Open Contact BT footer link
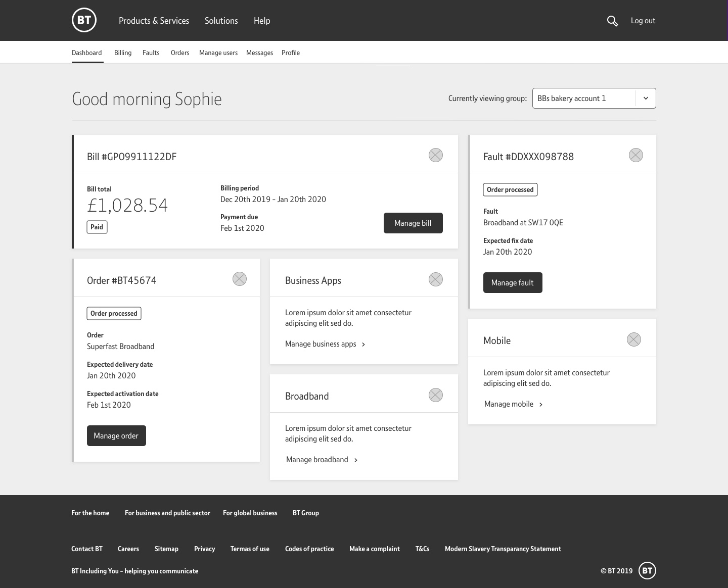This screenshot has height=588, width=728. (87, 549)
